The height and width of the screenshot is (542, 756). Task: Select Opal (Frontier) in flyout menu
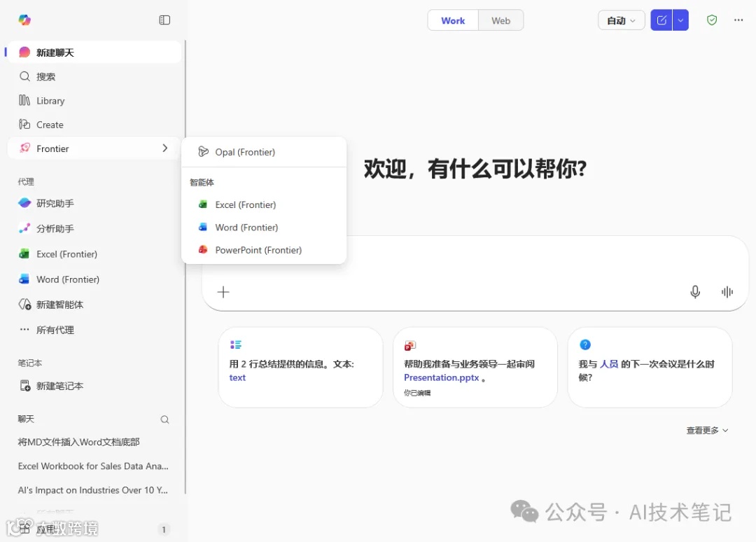264,152
